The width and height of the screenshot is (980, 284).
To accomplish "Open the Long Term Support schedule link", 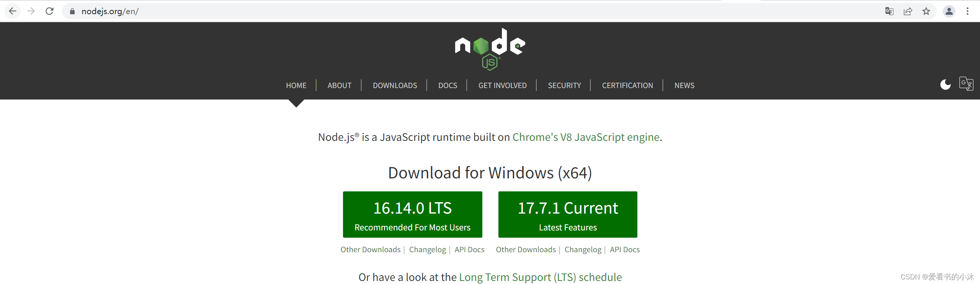I will point(540,277).
